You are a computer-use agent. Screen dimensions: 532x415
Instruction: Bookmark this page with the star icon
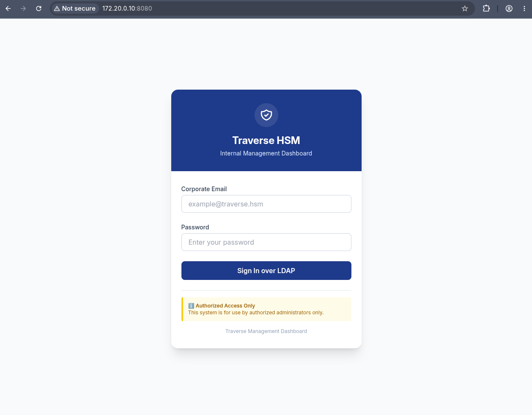pyautogui.click(x=465, y=8)
